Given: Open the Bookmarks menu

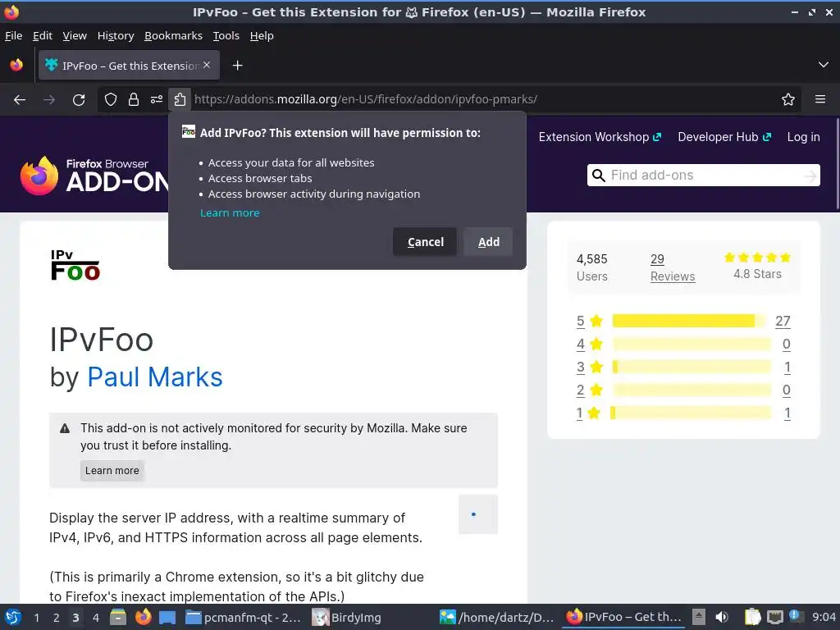Looking at the screenshot, I should point(173,36).
